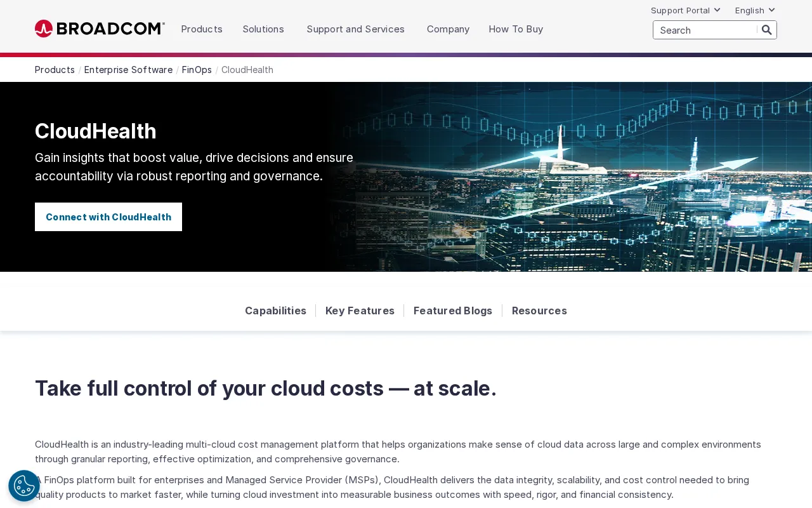Open the Solutions menu
The image size is (812, 508).
pos(263,29)
